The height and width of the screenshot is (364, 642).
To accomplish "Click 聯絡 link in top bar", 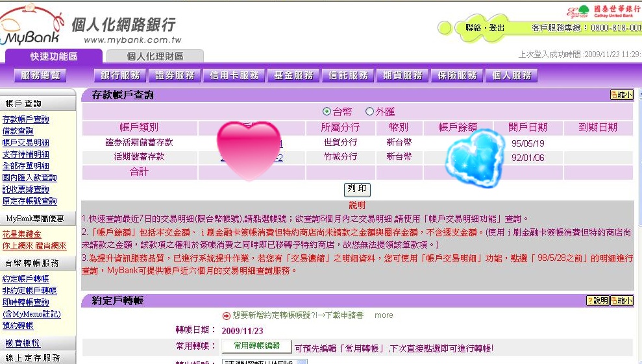I will [x=473, y=28].
